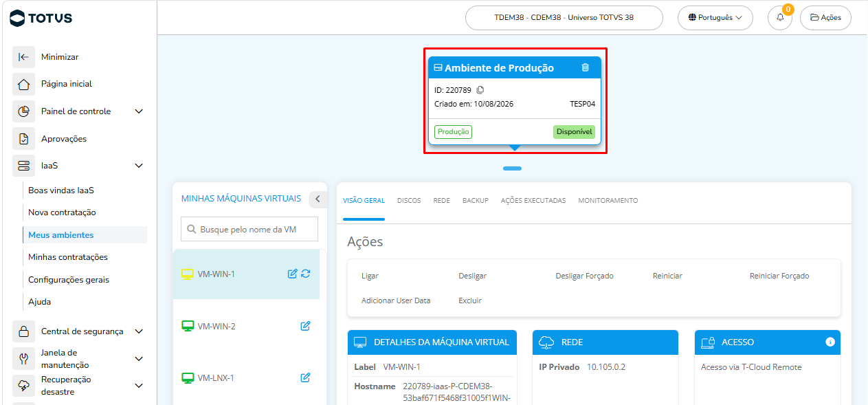
Task: Click the cloud icon in REDE header
Action: pos(546,342)
